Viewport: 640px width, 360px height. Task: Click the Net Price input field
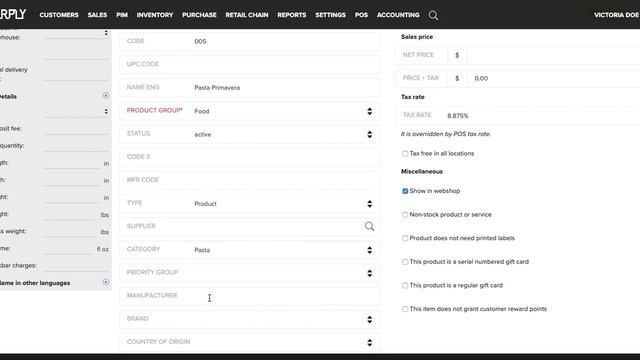[553, 56]
